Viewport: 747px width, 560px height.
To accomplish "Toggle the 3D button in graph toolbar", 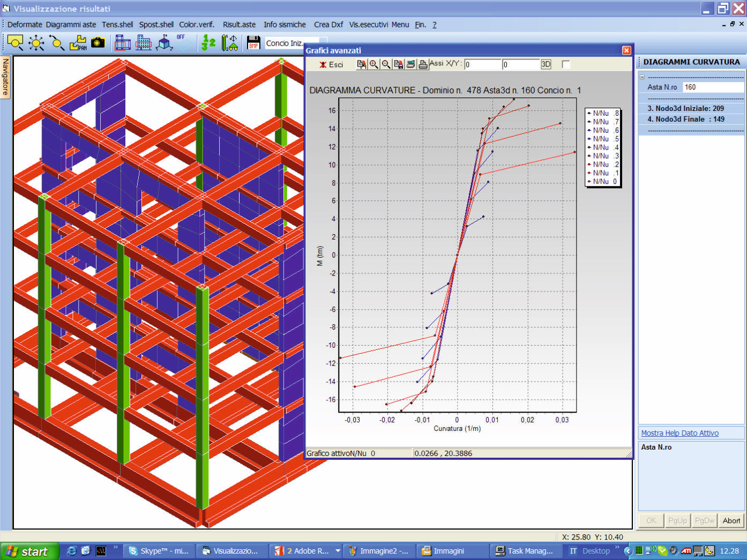I will [x=546, y=64].
